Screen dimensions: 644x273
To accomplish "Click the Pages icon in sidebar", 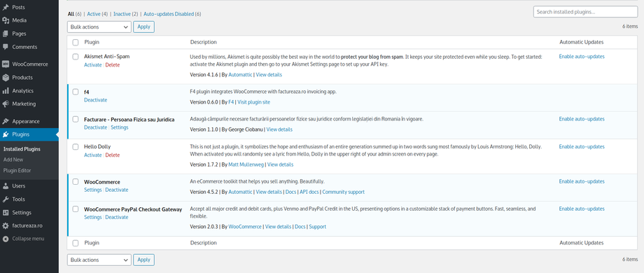I will coord(6,34).
